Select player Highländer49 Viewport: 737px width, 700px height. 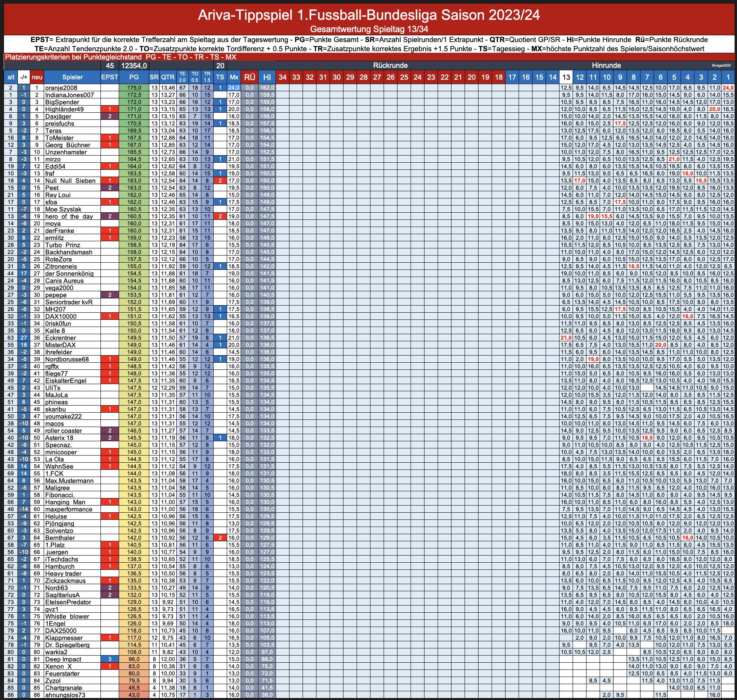point(64,109)
